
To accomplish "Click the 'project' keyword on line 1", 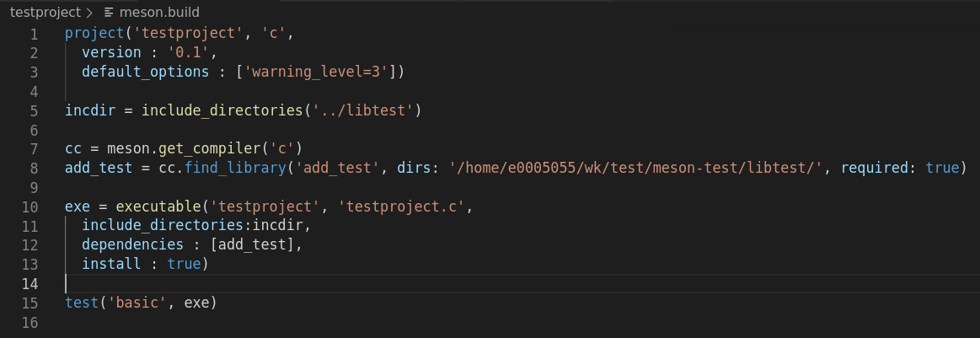I will [x=94, y=33].
